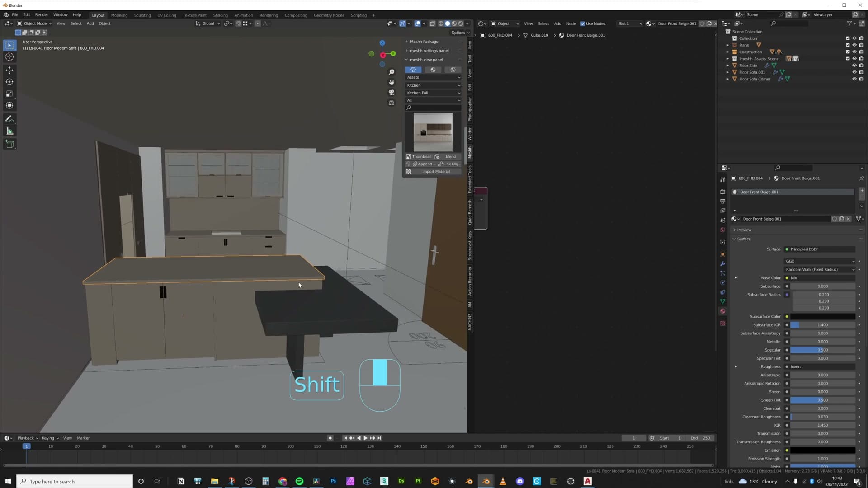Open the Render properties tab
Screen dimensions: 868x488
[722, 192]
